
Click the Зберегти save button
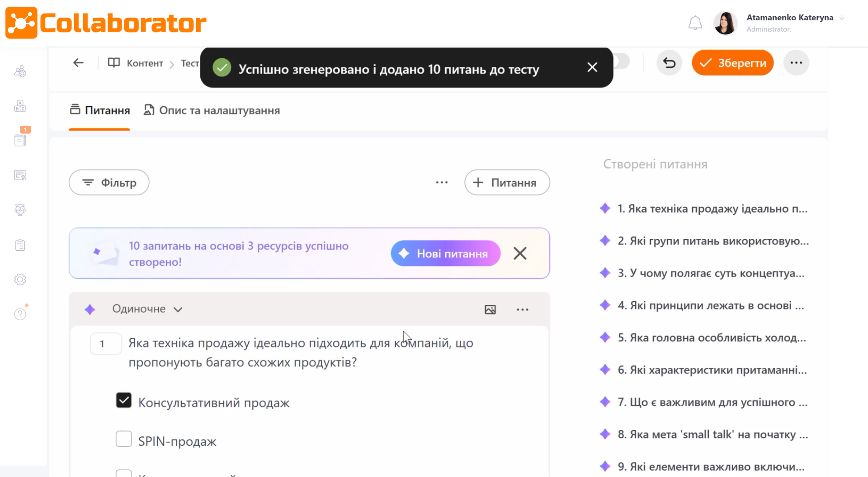[732, 63]
